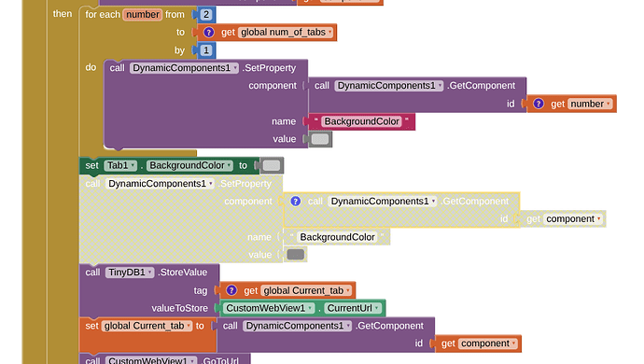This screenshot has width=644, height=364.
Task: Click color swatch in set Tab1 BackgroundColor block
Action: [272, 165]
